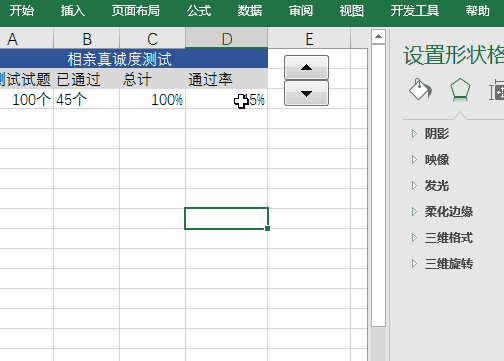The width and height of the screenshot is (504, 361).
Task: Select the 已通过 header cell
Action: coord(87,79)
